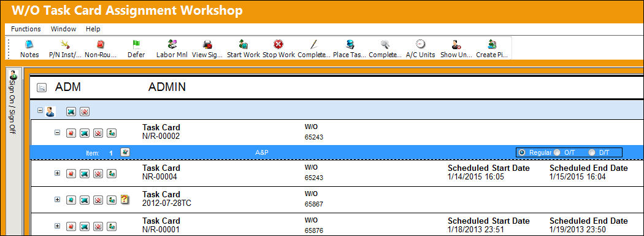This screenshot has width=644, height=236.
Task: Click the green person icon on N/R-00002 row
Action: (111, 133)
